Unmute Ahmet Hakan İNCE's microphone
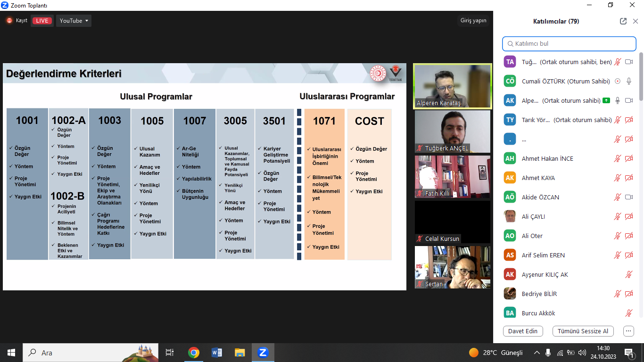The height and width of the screenshot is (362, 644). point(618,158)
